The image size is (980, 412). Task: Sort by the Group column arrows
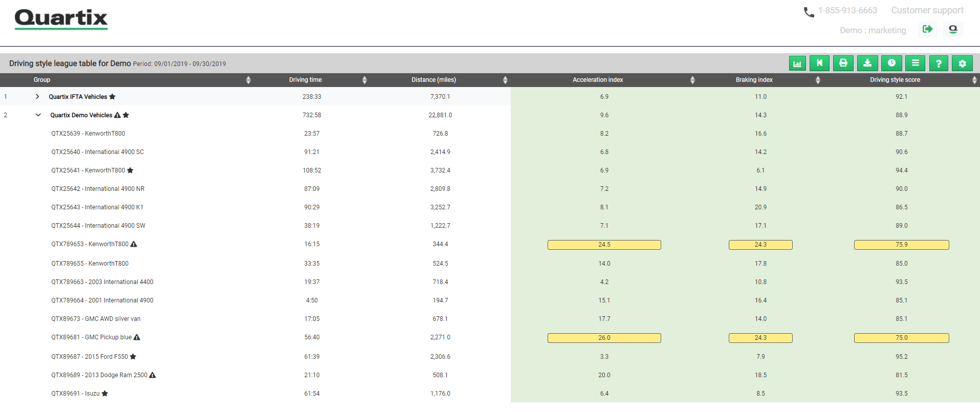[248, 80]
